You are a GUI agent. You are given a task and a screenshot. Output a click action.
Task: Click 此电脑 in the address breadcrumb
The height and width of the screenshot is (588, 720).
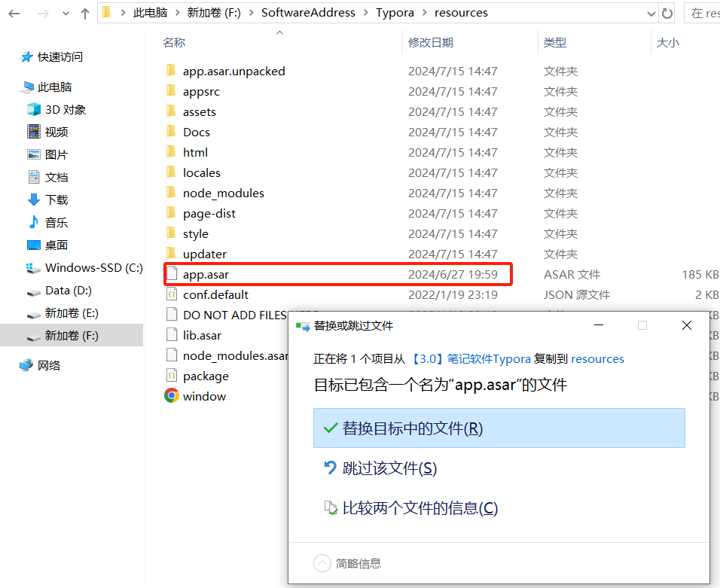coord(150,13)
